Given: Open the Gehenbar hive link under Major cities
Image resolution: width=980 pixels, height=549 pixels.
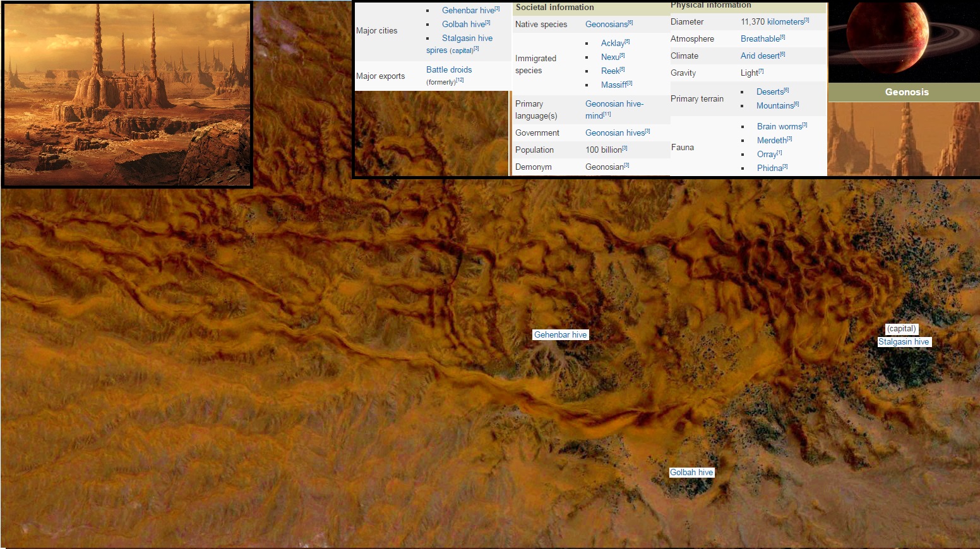Looking at the screenshot, I should pos(468,11).
